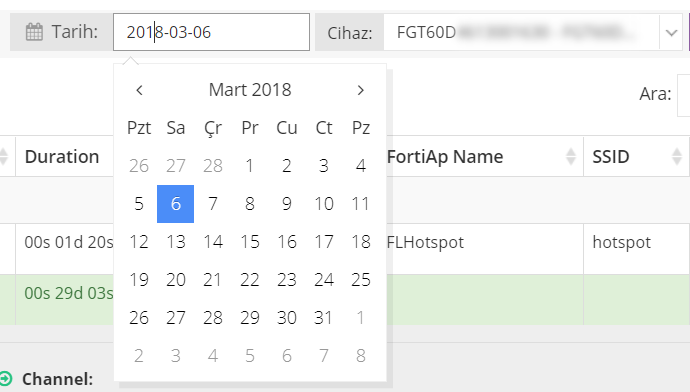This screenshot has width=690, height=392.
Task: Select highlighted day 6 in calendar
Action: click(176, 204)
